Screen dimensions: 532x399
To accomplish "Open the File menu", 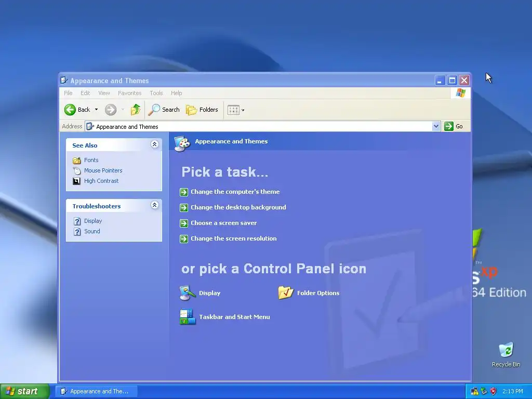I will tap(68, 93).
